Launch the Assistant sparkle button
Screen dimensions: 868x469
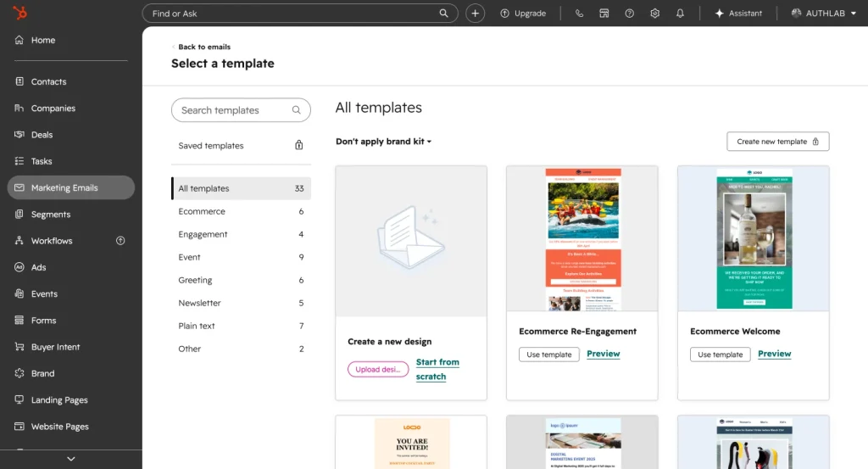[x=738, y=14]
